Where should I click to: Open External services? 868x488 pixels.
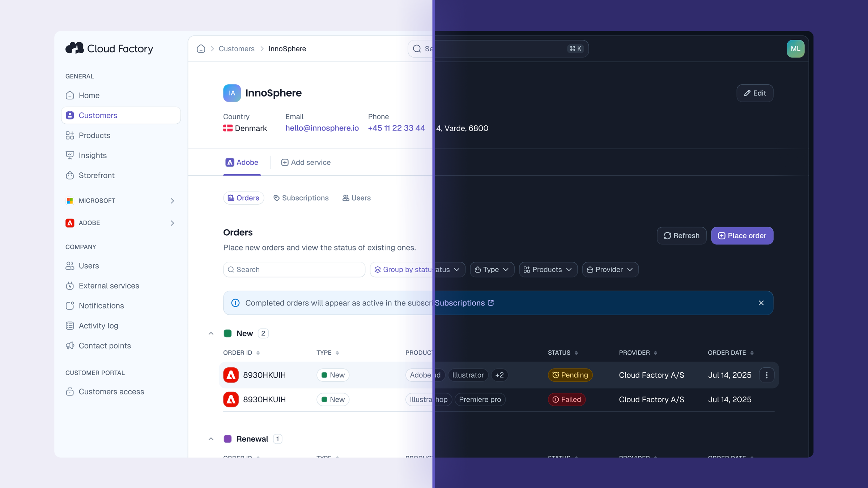pos(121,286)
